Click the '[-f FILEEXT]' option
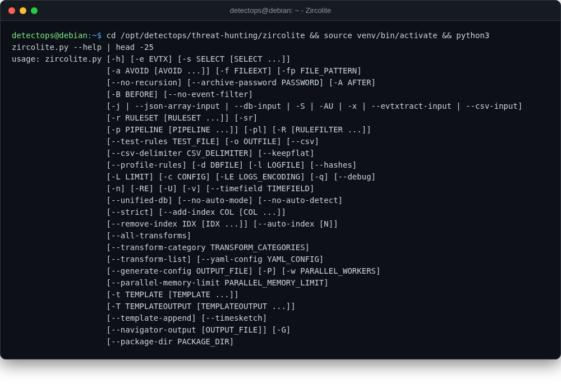 click(243, 71)
